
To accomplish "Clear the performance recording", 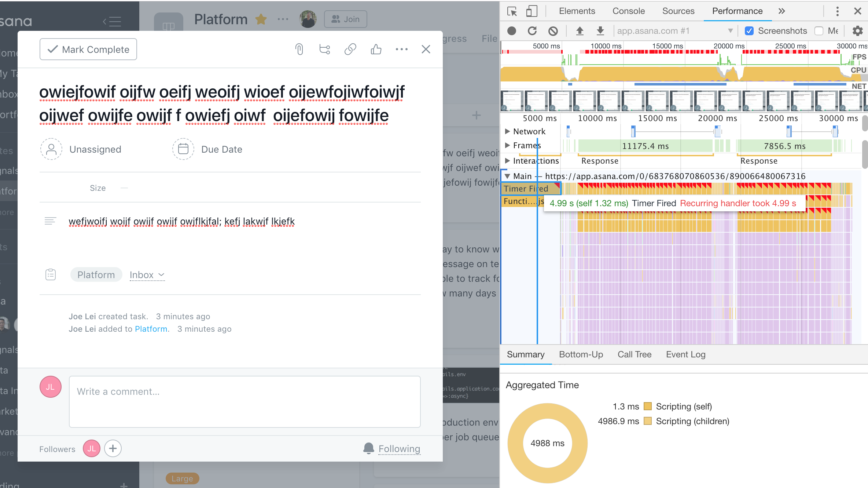I will pos(553,31).
